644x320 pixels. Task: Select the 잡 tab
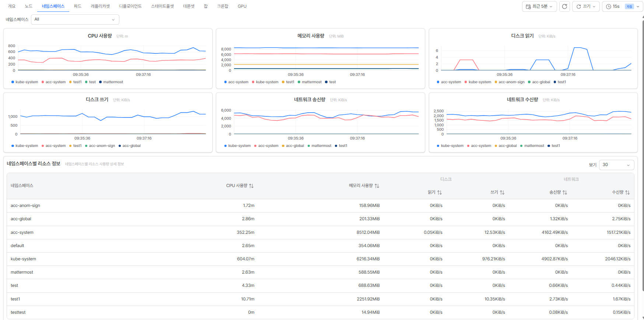pyautogui.click(x=206, y=6)
